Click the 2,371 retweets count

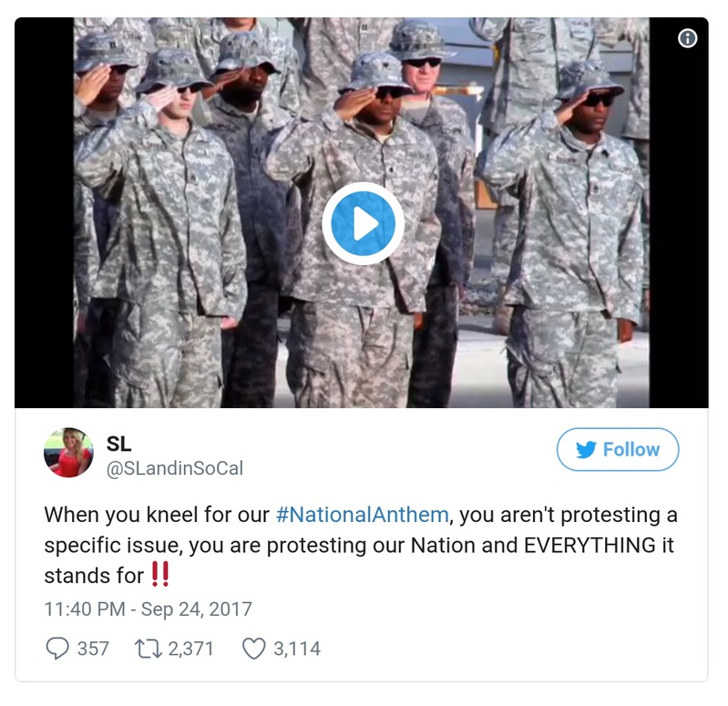click(191, 649)
